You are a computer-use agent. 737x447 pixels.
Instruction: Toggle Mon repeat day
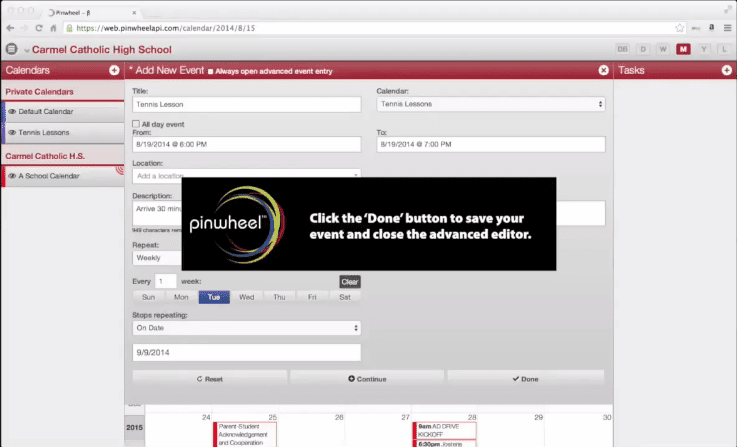(x=181, y=297)
